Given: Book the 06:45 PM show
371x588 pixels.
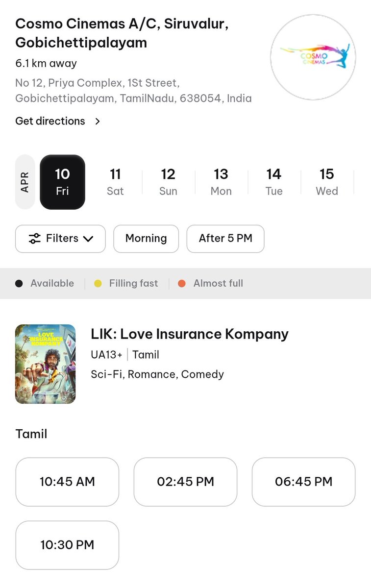Looking at the screenshot, I should (x=303, y=482).
